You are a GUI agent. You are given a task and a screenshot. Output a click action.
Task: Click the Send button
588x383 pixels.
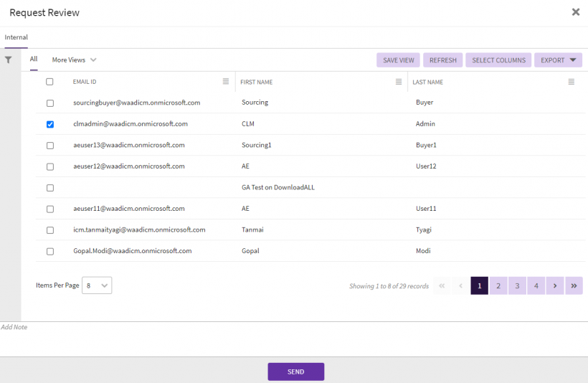click(x=295, y=372)
